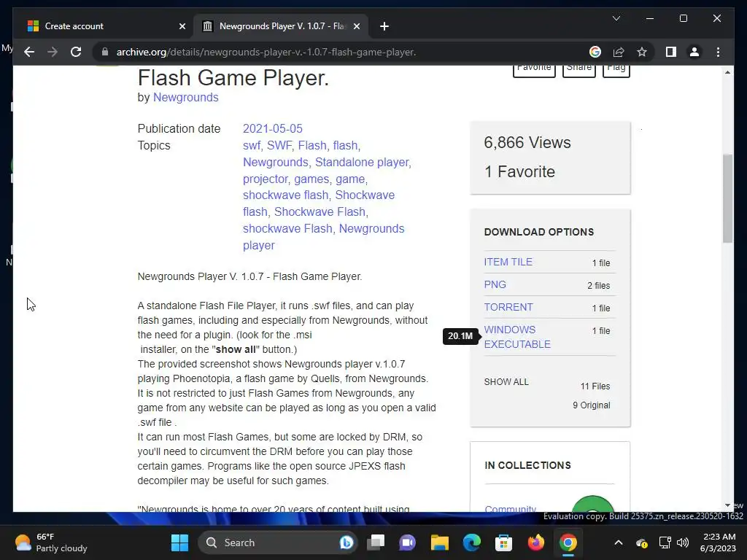Open Community collection link
This screenshot has width=747, height=560.
(x=510, y=508)
